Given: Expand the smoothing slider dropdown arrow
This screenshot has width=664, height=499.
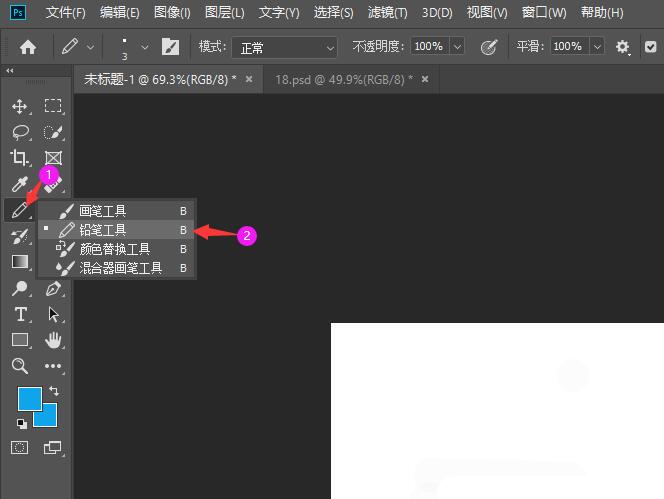Looking at the screenshot, I should click(x=597, y=47).
